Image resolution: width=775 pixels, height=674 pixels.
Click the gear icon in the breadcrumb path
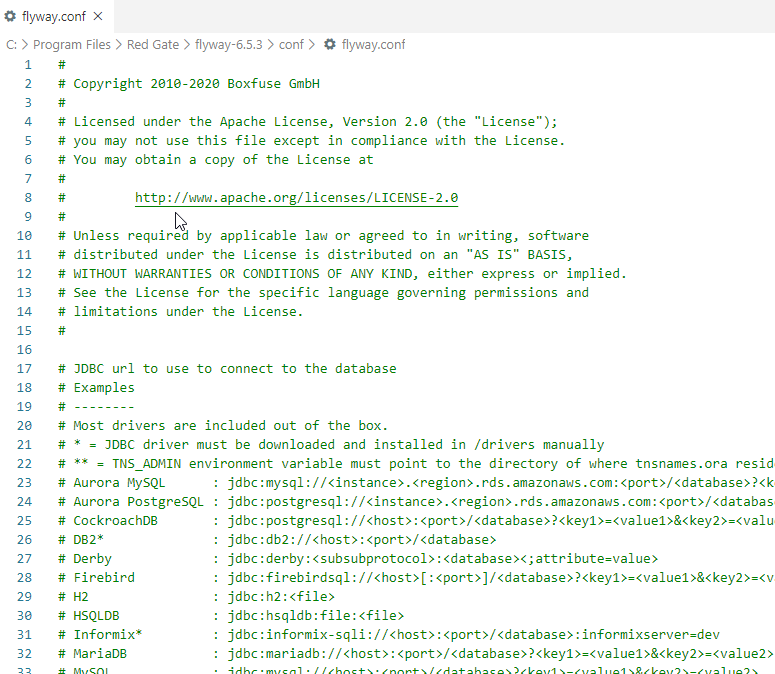pyautogui.click(x=329, y=45)
